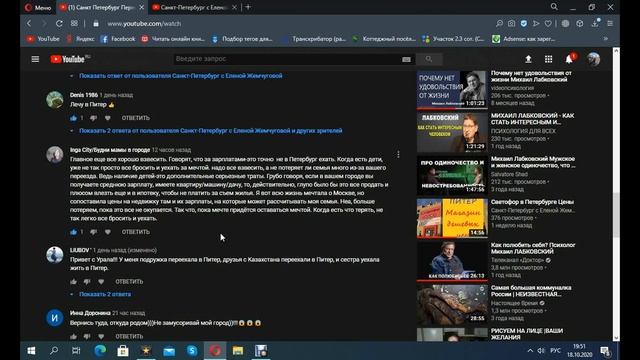Open the video upload icon
Viewport: 640px width, 360px height.
528,59
